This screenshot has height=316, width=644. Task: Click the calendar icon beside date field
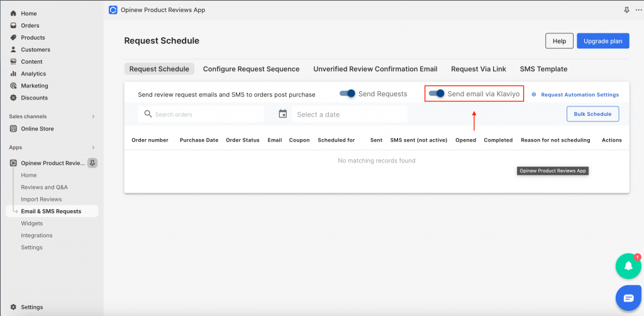coord(282,114)
